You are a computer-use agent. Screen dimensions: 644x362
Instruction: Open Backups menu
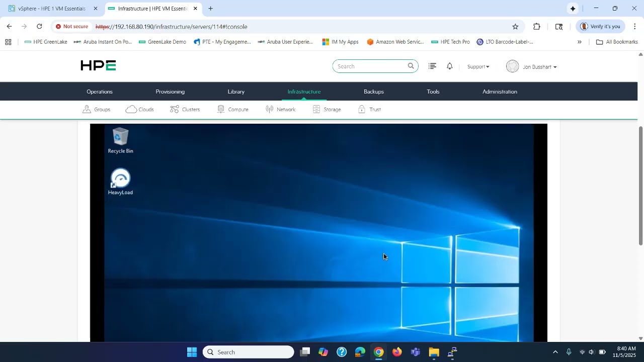coord(374,92)
